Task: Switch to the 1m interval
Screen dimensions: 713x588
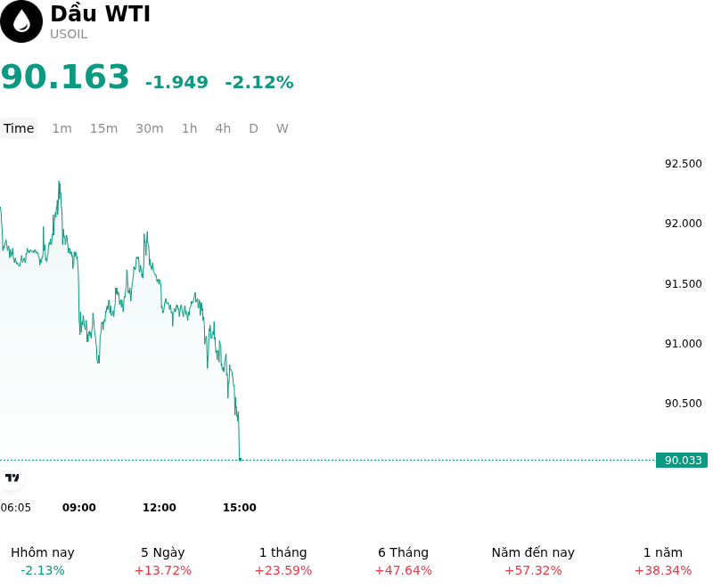Action: [61, 128]
